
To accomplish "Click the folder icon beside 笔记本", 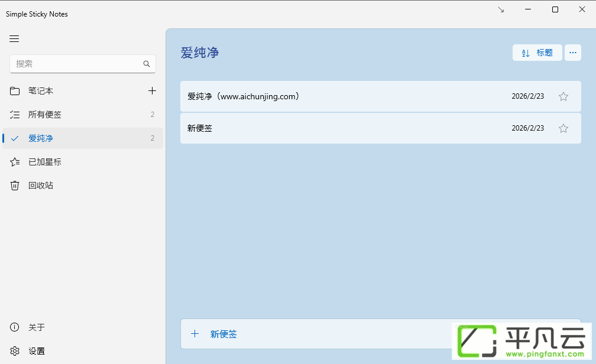I will click(15, 91).
